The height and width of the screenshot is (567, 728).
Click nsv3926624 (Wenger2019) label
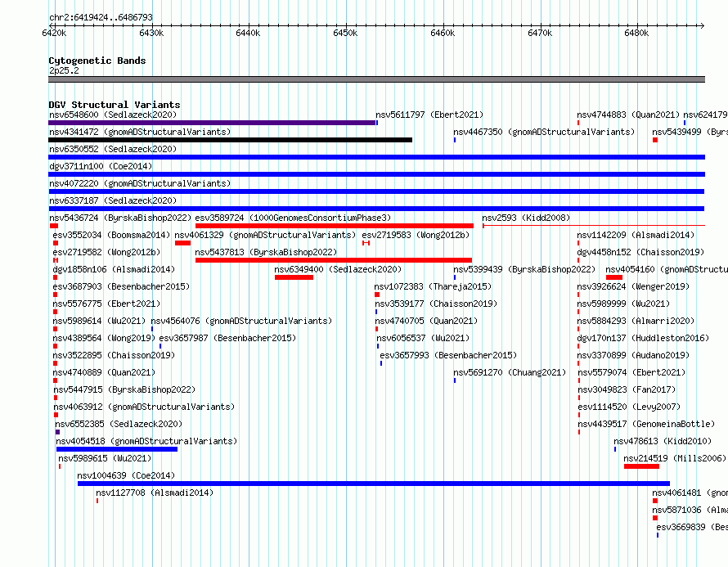pyautogui.click(x=633, y=286)
